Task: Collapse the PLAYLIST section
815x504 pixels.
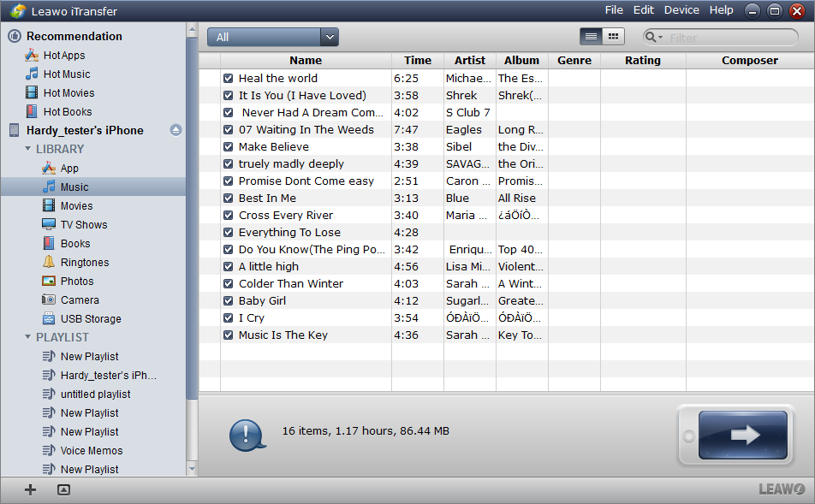Action: [x=27, y=336]
